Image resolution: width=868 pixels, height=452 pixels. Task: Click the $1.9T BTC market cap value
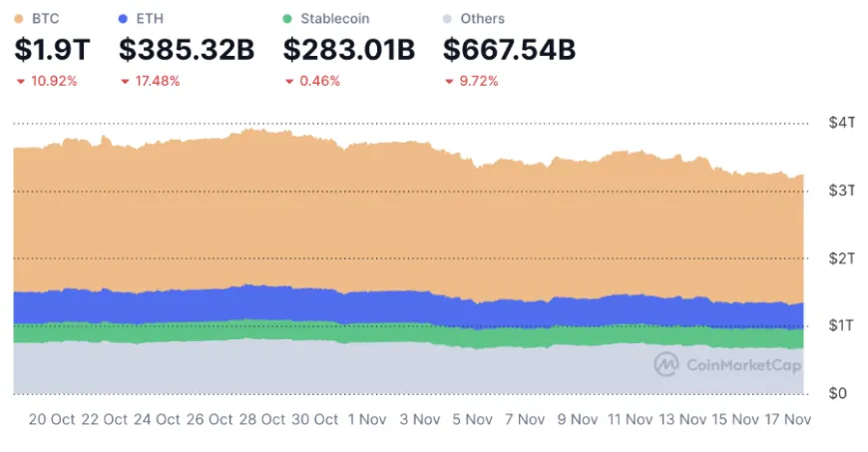click(x=52, y=49)
